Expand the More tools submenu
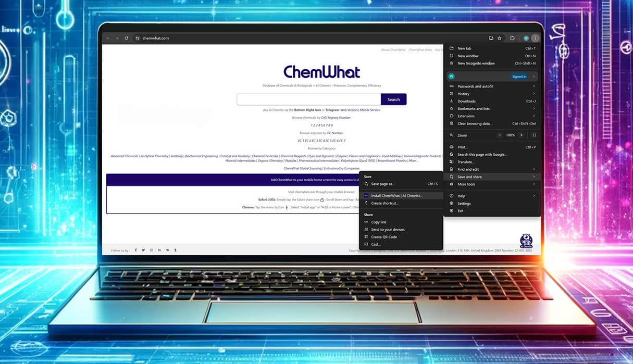Viewport: 633px width, 364px height. click(x=492, y=184)
